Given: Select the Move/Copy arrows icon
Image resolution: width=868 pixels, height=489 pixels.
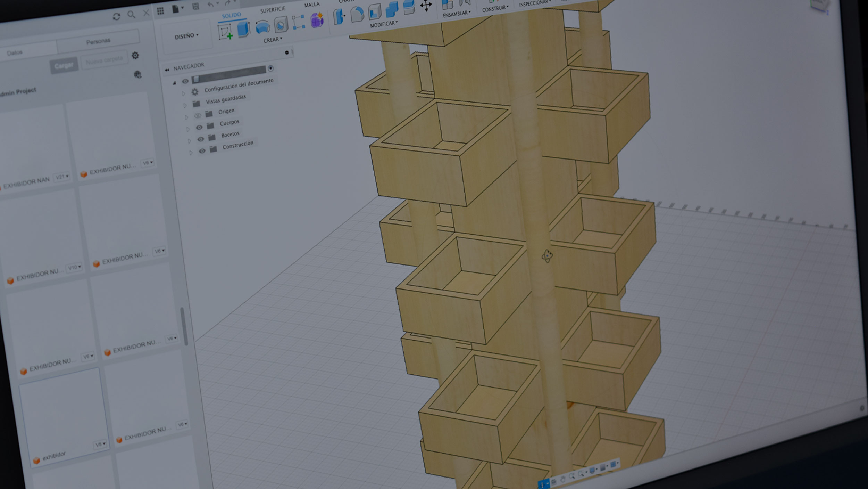Looking at the screenshot, I should pos(426,6).
